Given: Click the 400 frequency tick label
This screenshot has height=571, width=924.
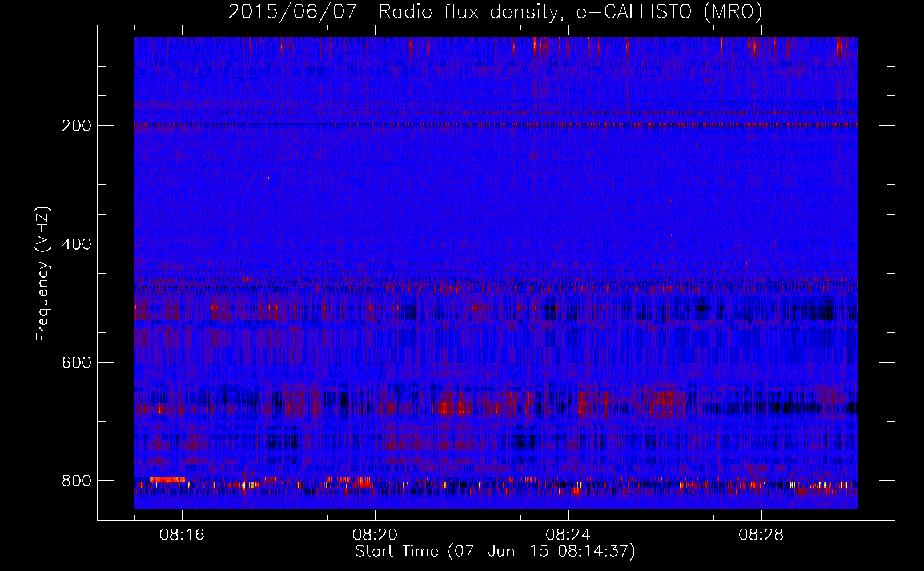Looking at the screenshot, I should click(77, 244).
